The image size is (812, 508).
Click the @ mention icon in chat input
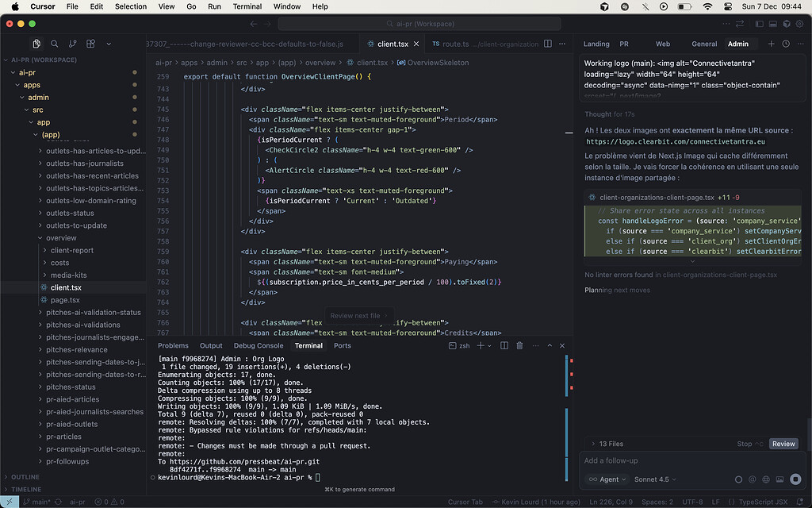753,479
